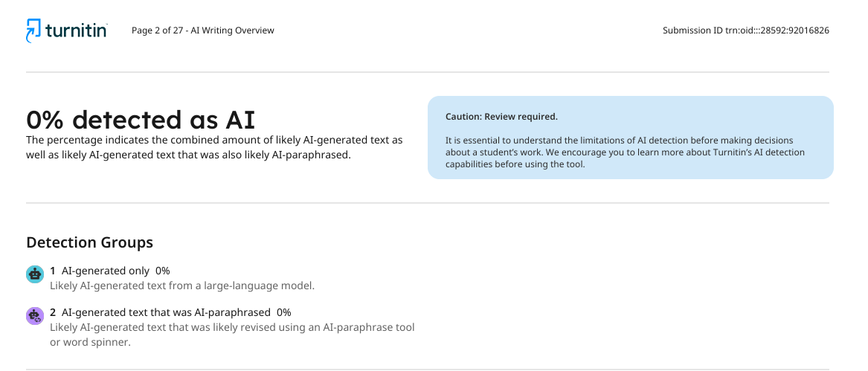This screenshot has height=371, width=868.
Task: Click the Turnitin logo icon
Action: (x=33, y=30)
